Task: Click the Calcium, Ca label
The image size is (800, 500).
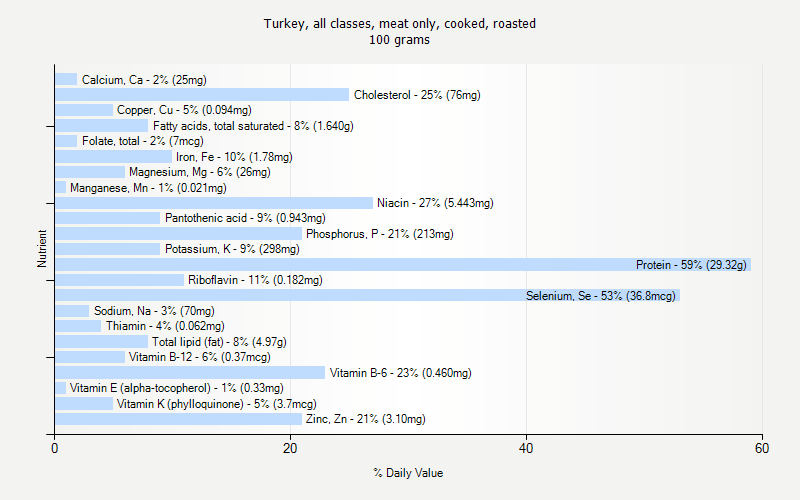Action: click(144, 80)
